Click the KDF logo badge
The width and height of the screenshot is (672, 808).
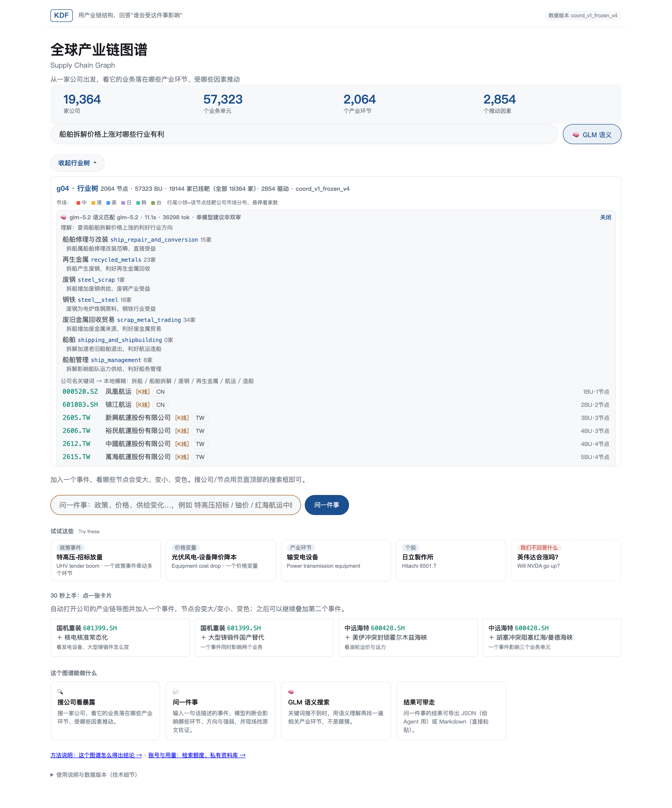pos(61,15)
